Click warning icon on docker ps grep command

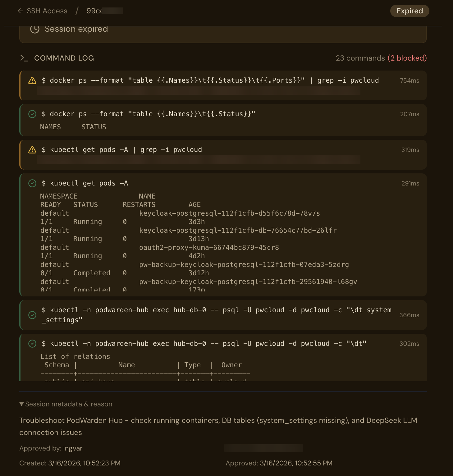32,80
